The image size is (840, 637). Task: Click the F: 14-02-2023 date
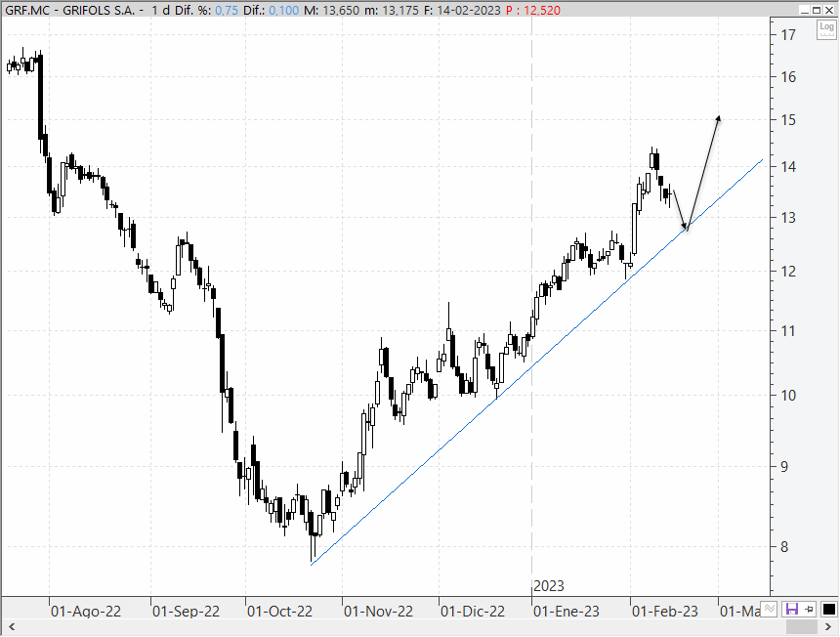462,11
